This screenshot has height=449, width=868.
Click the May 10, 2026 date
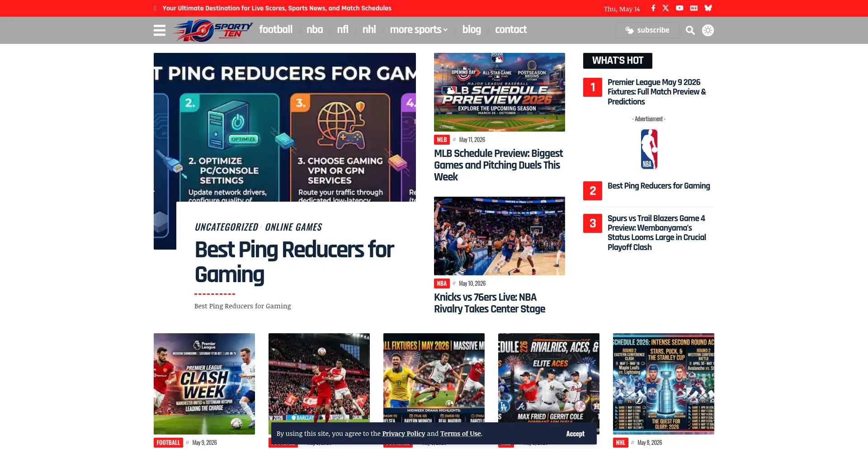[472, 284]
